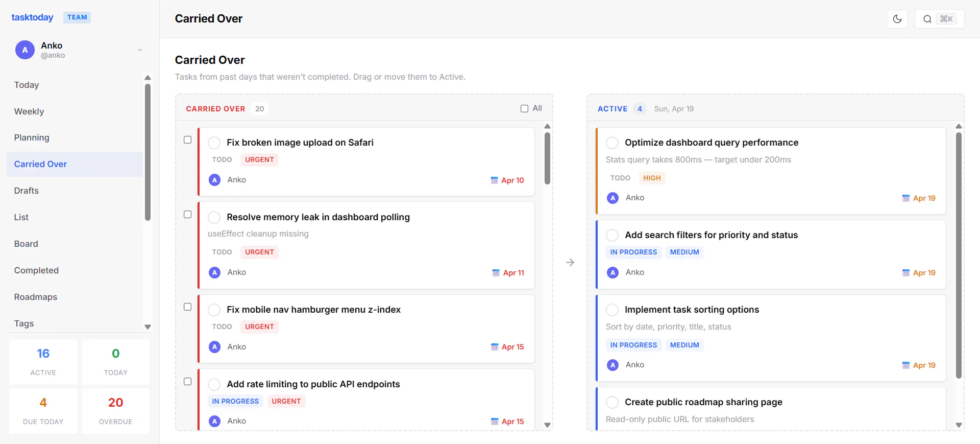Click Anko's avatar on the Optimize dashboard task
Image resolution: width=980 pixels, height=444 pixels.
612,198
